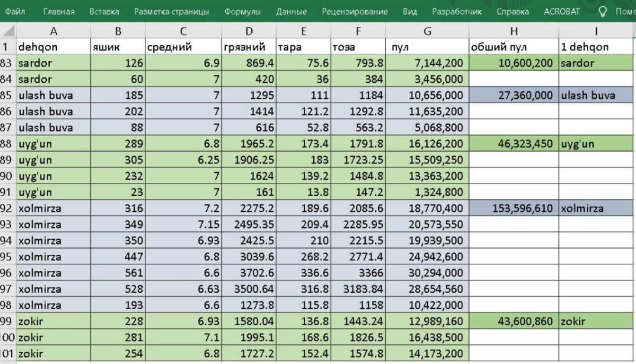Viewport: 636px width, 364px height.
Task: Open the Справка tab
Action: coord(513,11)
